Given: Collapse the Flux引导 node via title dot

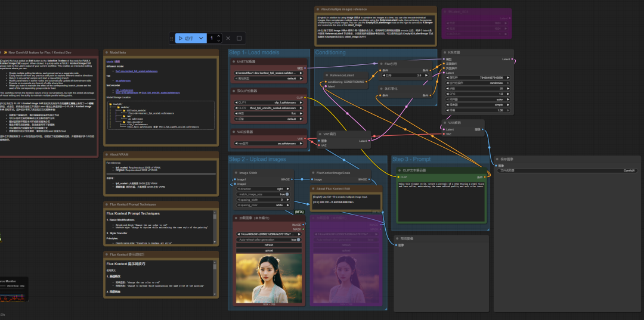Looking at the screenshot, I should click(x=380, y=64).
